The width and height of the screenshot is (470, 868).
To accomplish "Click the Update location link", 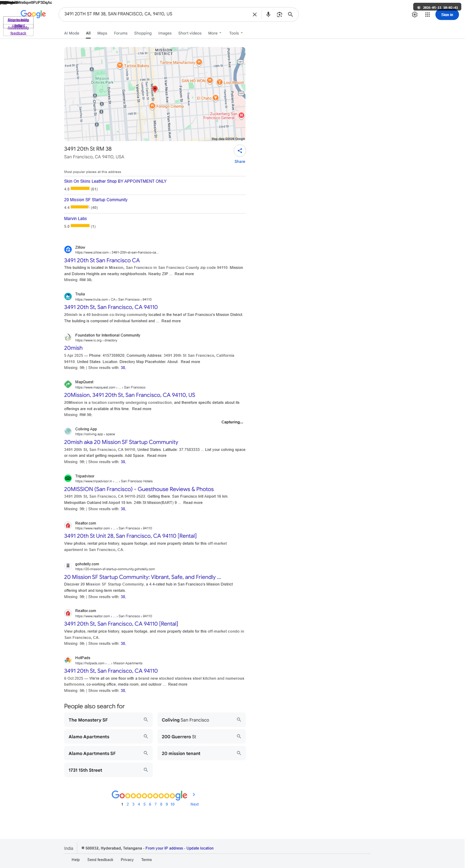I will coord(200,848).
